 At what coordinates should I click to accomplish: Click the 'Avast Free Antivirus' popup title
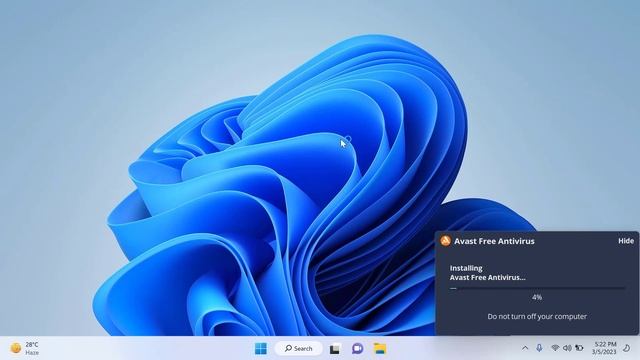pyautogui.click(x=494, y=241)
